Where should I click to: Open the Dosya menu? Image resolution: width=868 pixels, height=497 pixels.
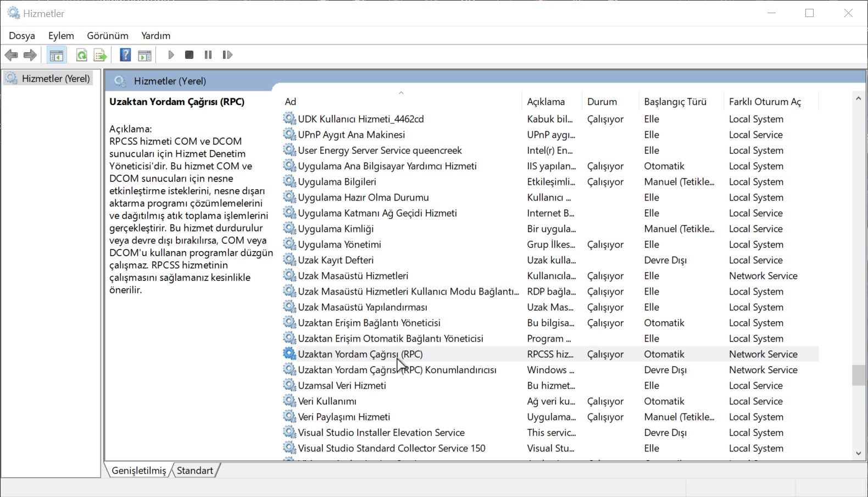pyautogui.click(x=22, y=36)
